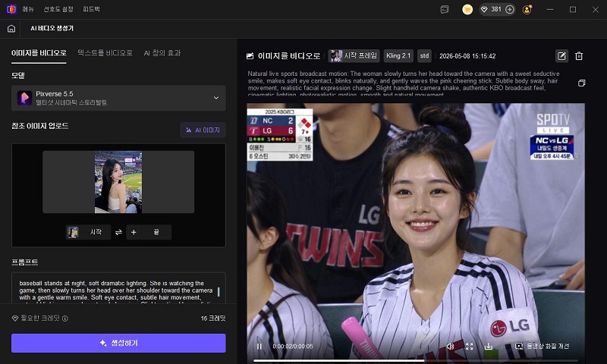Click the Kling 2.1 model tag
The height and width of the screenshot is (364, 607).
[398, 56]
